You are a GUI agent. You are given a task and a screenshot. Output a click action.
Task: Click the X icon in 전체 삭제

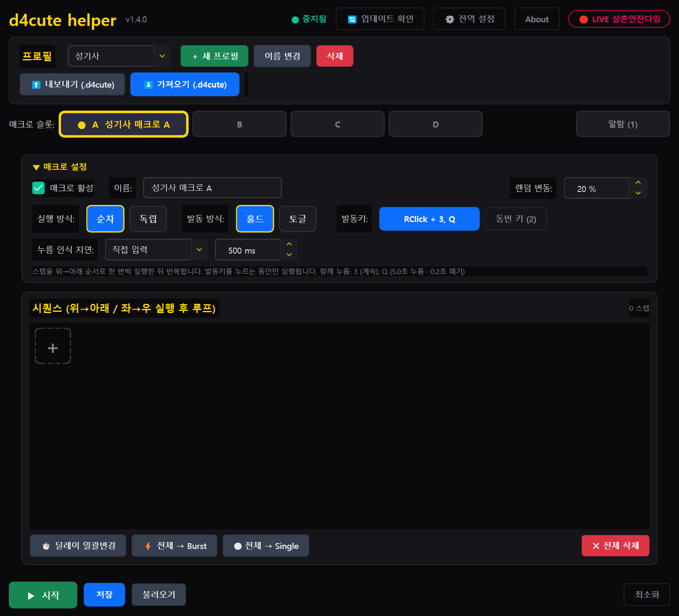[596, 546]
